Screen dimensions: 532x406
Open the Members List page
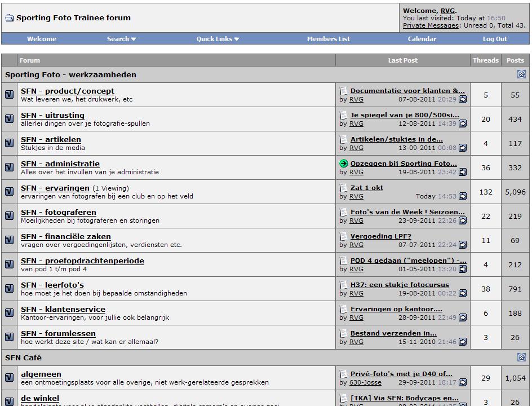(328, 39)
